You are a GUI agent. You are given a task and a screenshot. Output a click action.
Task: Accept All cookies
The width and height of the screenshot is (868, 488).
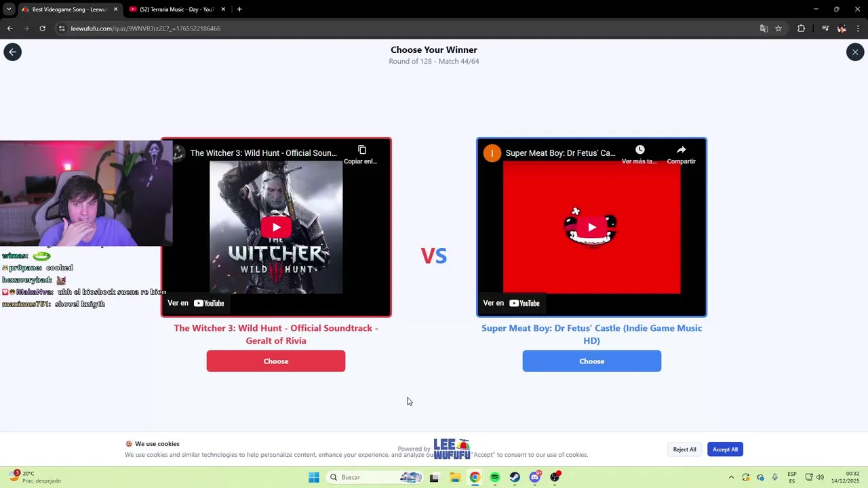[x=725, y=449]
